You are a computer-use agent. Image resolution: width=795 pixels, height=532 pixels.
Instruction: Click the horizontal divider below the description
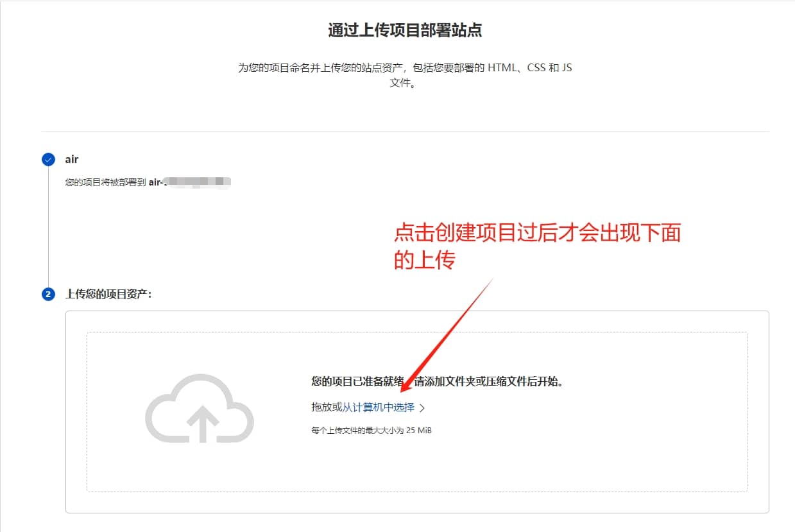coord(405,132)
